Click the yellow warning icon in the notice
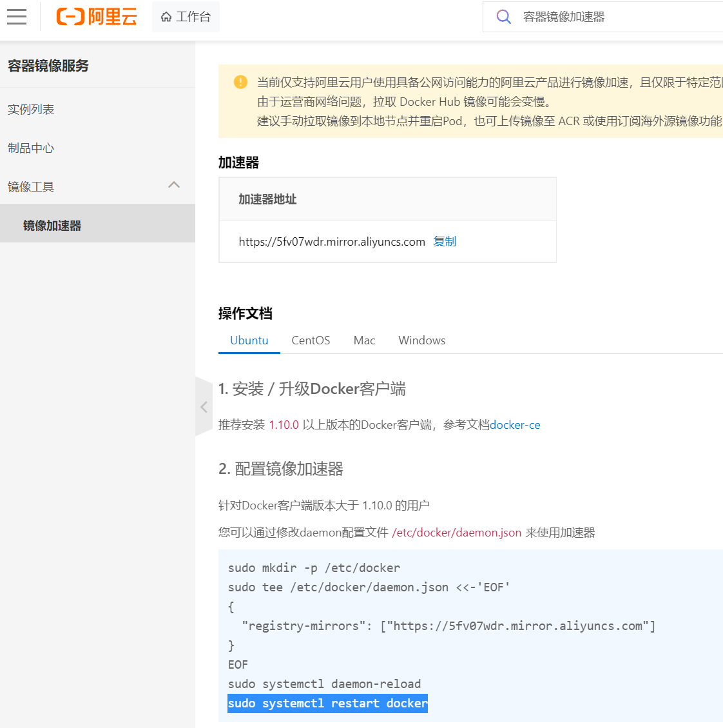This screenshot has width=723, height=728. coord(240,82)
